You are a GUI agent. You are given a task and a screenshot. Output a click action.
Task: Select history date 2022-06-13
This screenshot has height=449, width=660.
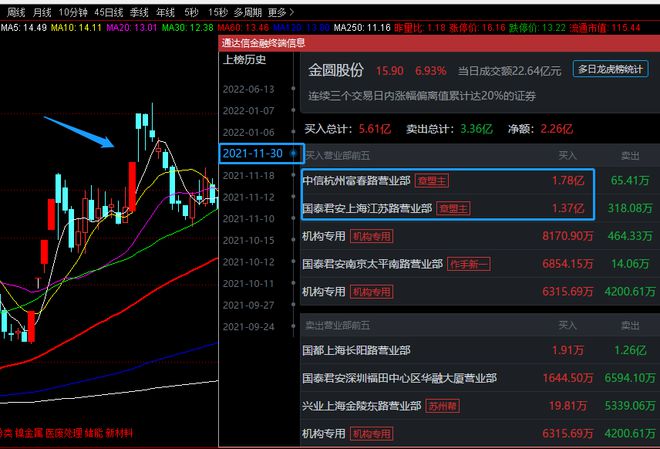pos(248,89)
